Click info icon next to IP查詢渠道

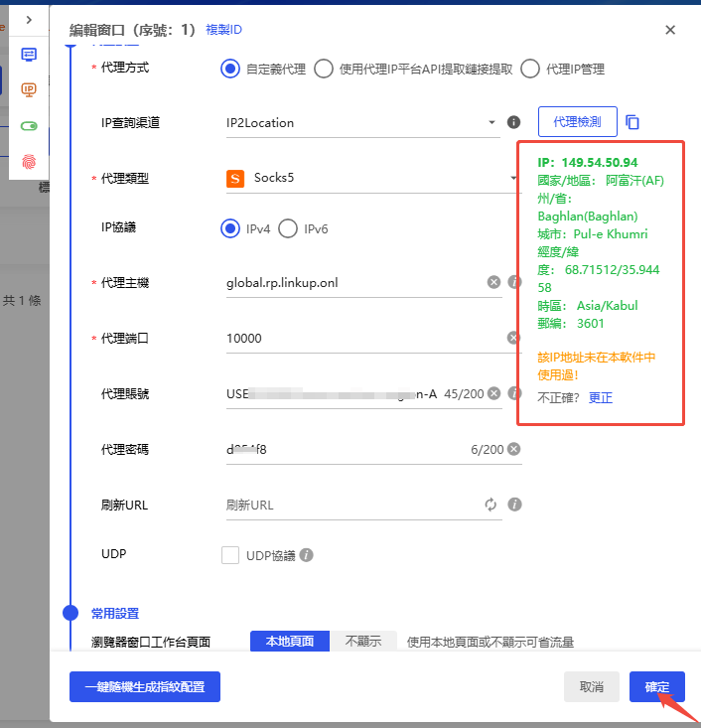point(513,122)
